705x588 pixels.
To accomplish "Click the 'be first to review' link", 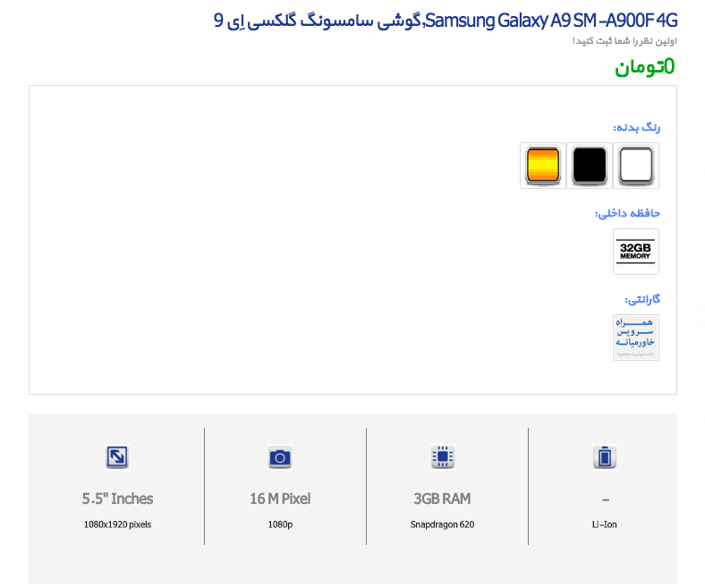I will click(624, 41).
